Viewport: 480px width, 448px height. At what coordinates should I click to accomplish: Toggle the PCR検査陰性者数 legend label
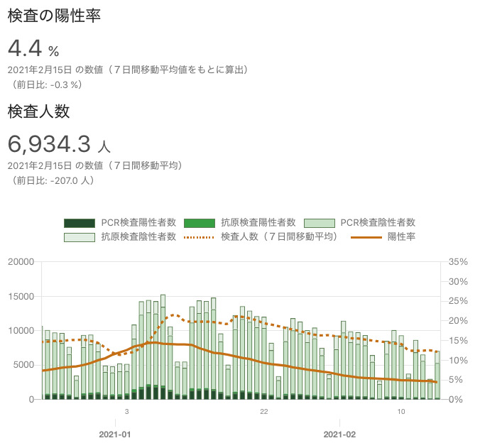pyautogui.click(x=378, y=223)
